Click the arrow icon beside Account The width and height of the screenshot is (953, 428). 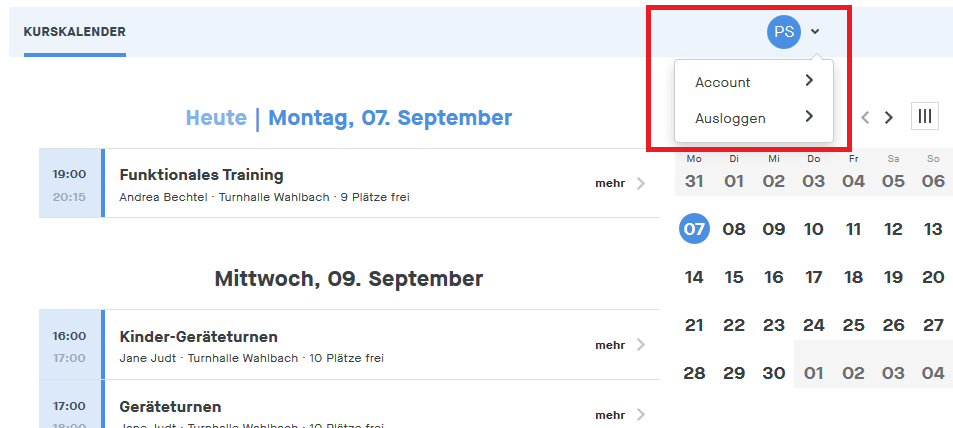pyautogui.click(x=809, y=81)
